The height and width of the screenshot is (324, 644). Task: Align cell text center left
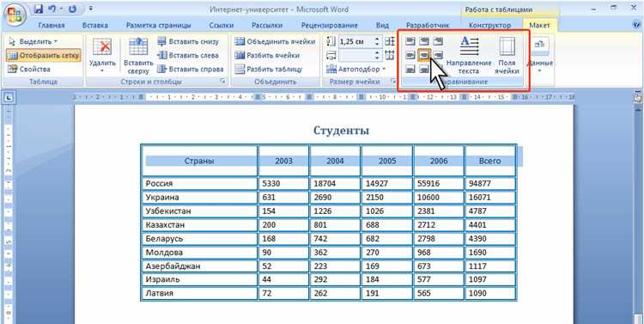click(x=410, y=55)
